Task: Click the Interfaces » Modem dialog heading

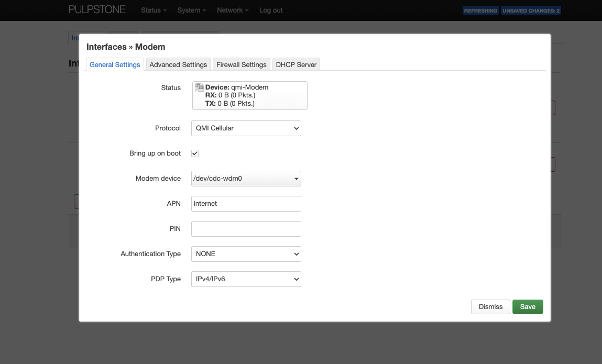Action: (x=126, y=47)
